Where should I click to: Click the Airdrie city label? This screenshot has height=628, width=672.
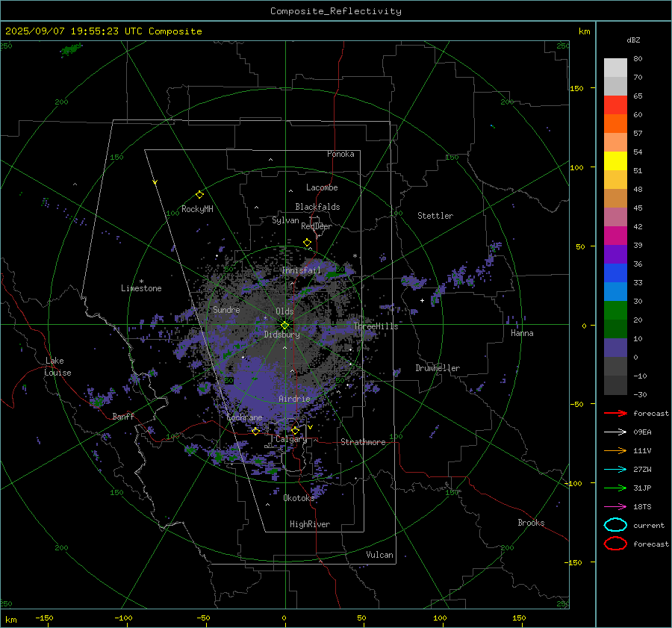tap(294, 399)
